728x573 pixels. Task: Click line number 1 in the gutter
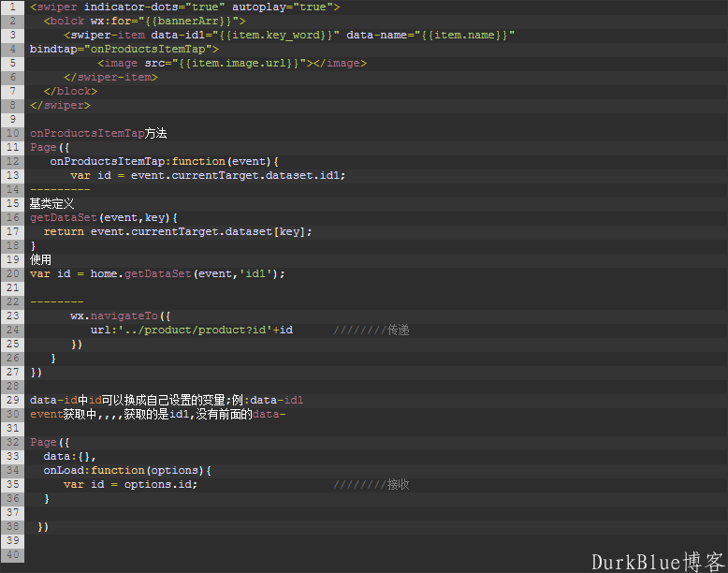click(12, 7)
